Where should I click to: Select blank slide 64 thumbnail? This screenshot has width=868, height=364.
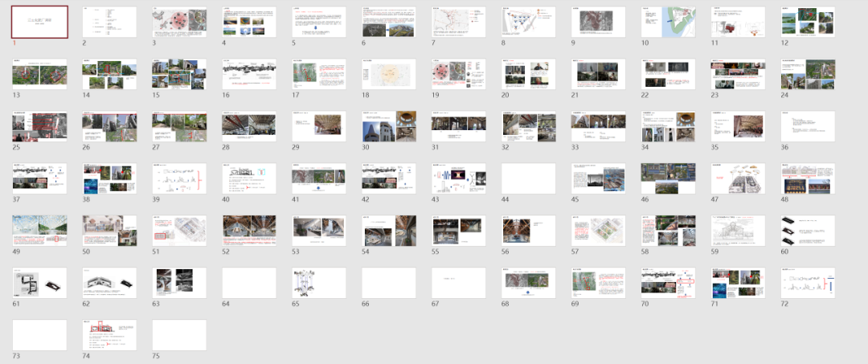pos(249,283)
